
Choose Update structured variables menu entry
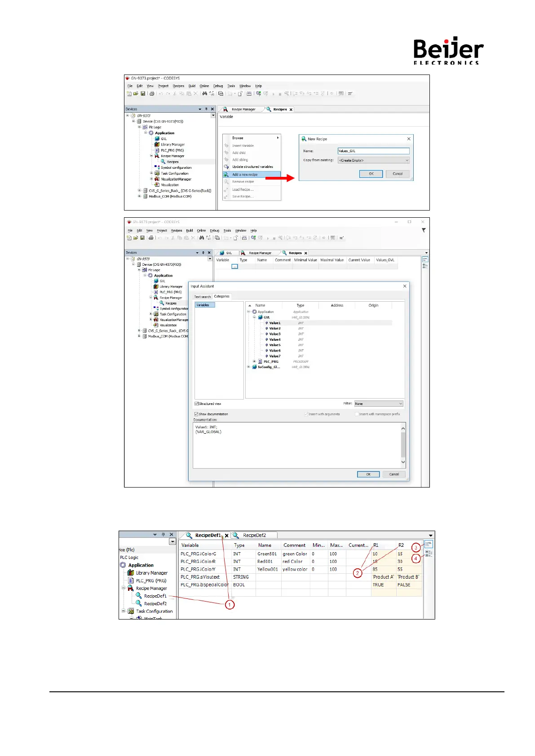click(252, 167)
